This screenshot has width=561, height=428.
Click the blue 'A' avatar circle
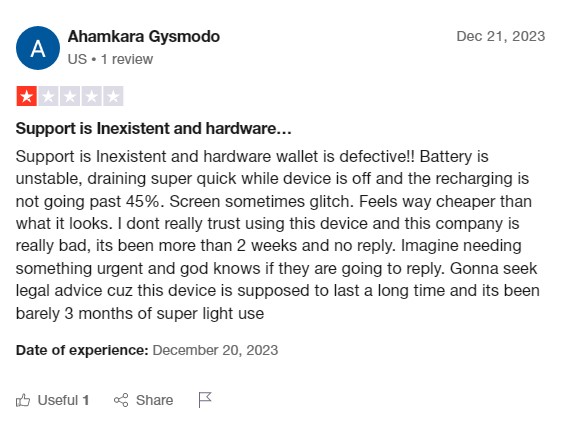pyautogui.click(x=38, y=48)
